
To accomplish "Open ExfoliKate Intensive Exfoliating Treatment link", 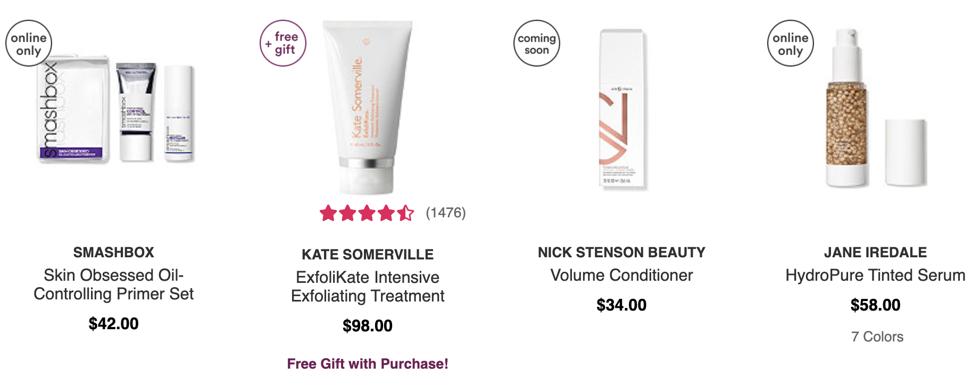I will pyautogui.click(x=368, y=287).
